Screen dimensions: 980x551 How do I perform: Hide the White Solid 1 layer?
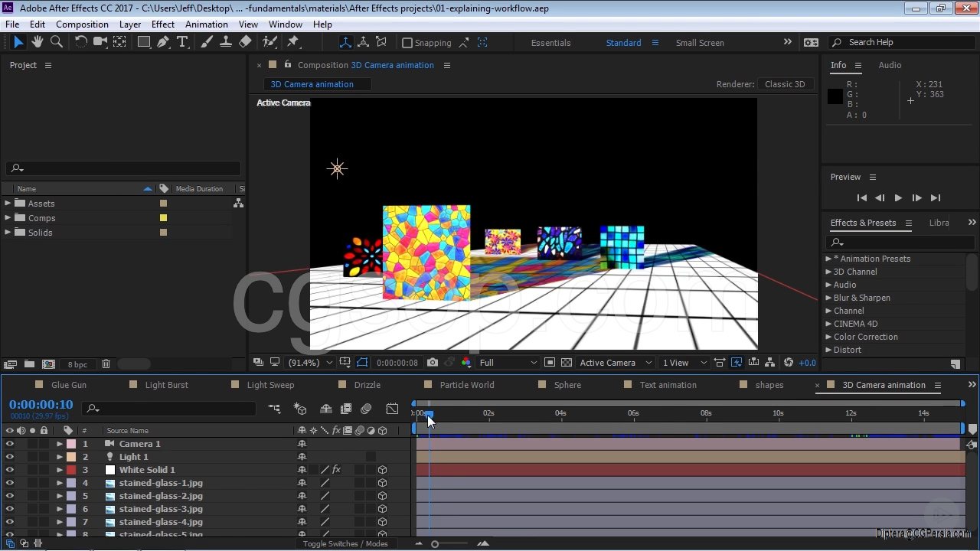tap(9, 470)
